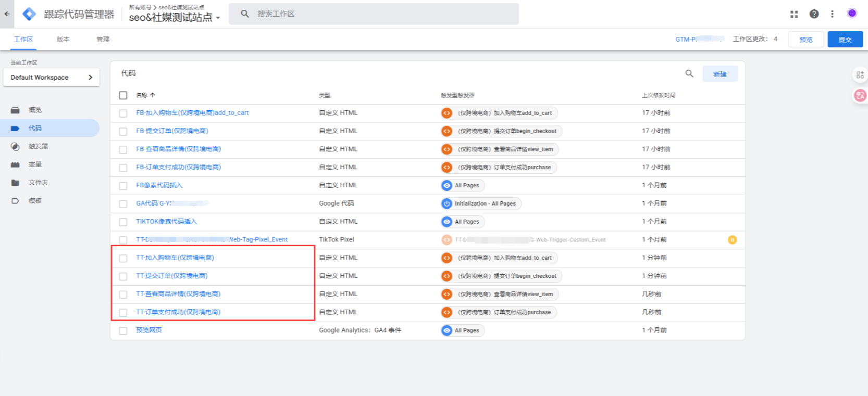This screenshot has height=396, width=868.
Task: Click the paused status icon on TikTok Pixel row
Action: click(x=732, y=240)
